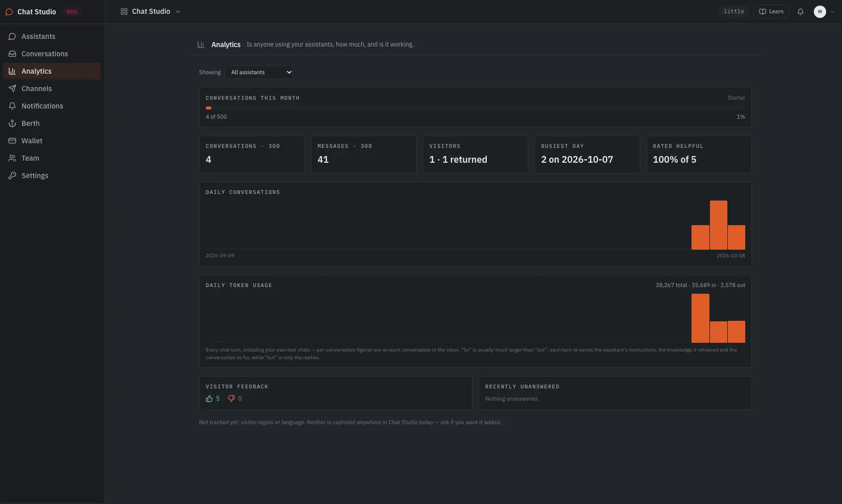Go to Assistants in the sidebar
The height and width of the screenshot is (504, 842).
[52, 36]
